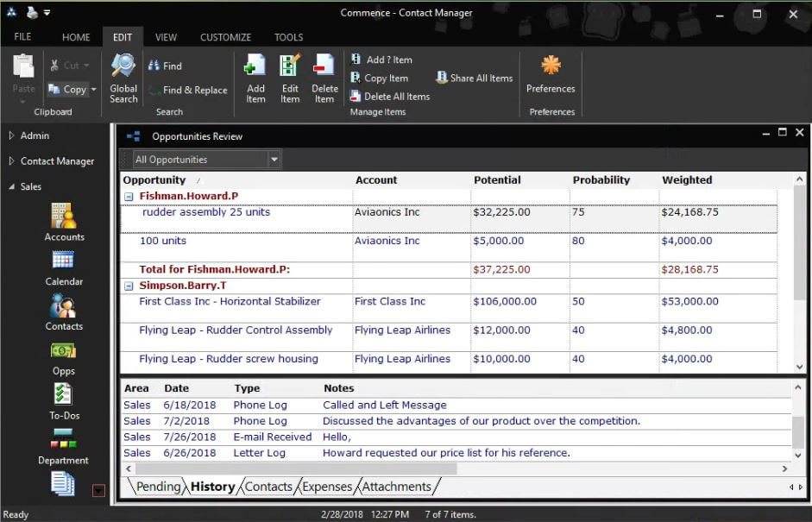Click Copy Item in Manage Items
The height and width of the screenshot is (522, 812).
[x=380, y=79]
